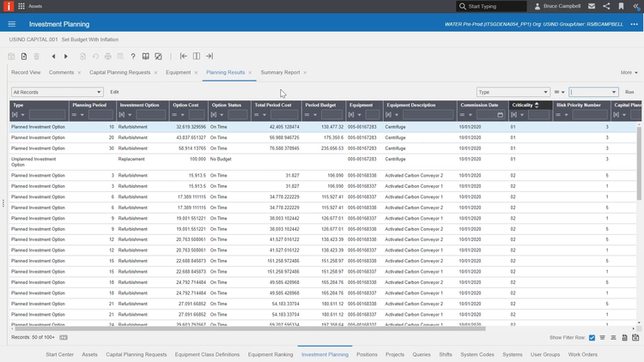644x362 pixels.
Task: Click the save grid layout icon
Action: [x=635, y=337]
